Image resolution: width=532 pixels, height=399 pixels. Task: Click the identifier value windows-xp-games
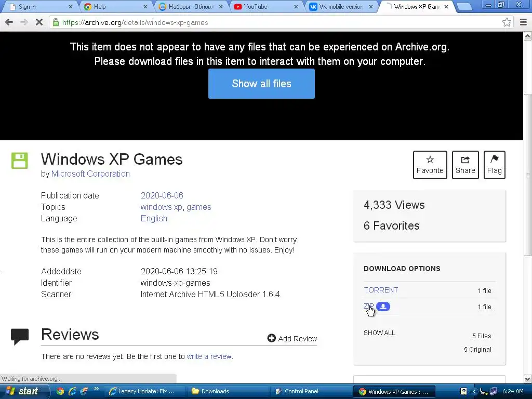tap(176, 283)
